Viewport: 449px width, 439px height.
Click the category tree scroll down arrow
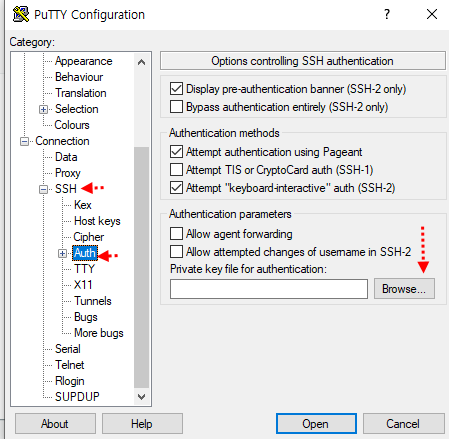tap(141, 397)
